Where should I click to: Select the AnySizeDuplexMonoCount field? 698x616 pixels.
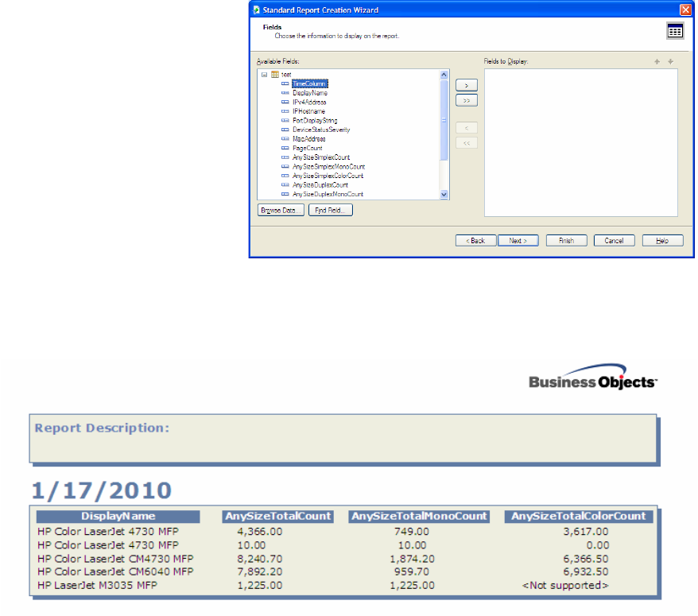click(328, 194)
